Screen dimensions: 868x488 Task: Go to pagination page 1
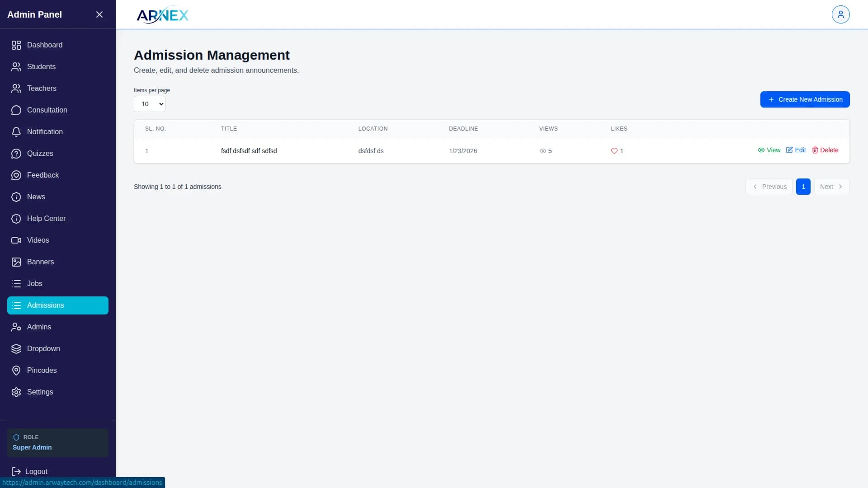pyautogui.click(x=803, y=187)
